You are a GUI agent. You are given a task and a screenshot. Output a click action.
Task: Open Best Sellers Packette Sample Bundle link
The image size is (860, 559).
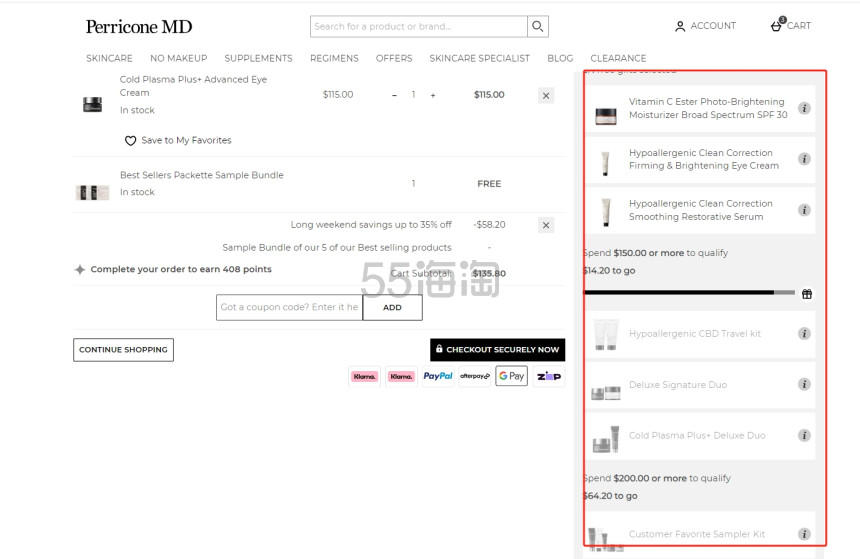click(x=202, y=175)
